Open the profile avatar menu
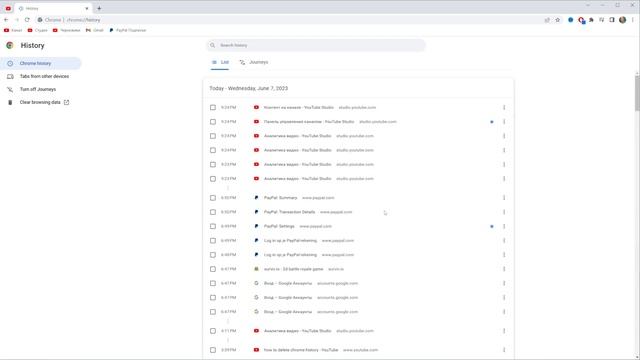Image resolution: width=640 pixels, height=360 pixels. click(x=622, y=20)
